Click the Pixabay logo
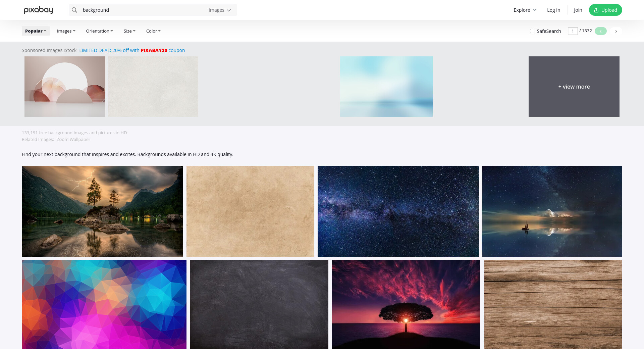This screenshot has width=644, height=349. pos(38,10)
